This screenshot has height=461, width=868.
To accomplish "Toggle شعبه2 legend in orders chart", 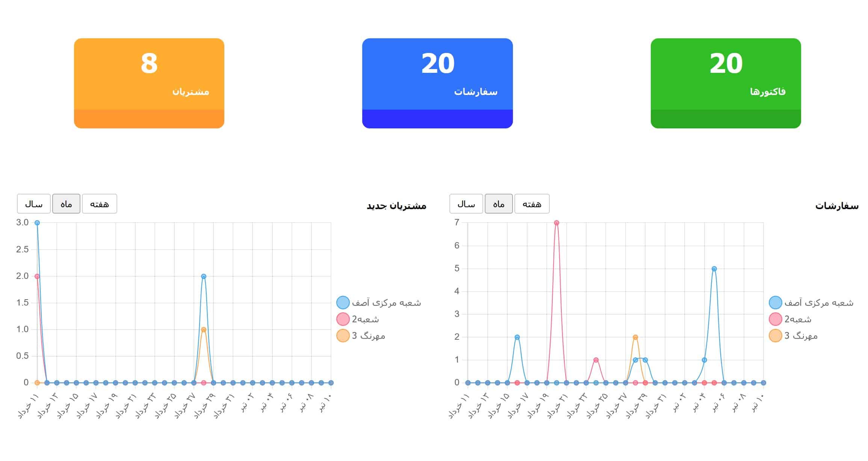I will 790,319.
